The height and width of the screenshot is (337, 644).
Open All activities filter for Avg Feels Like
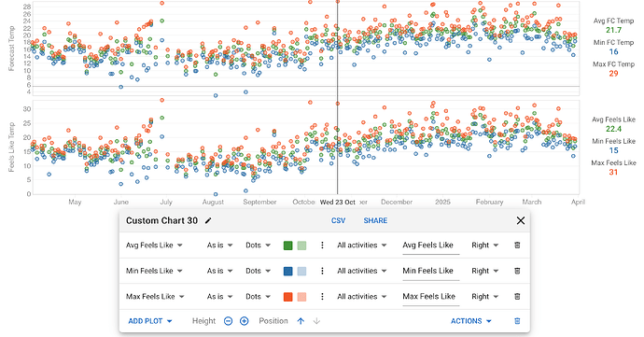coord(362,245)
